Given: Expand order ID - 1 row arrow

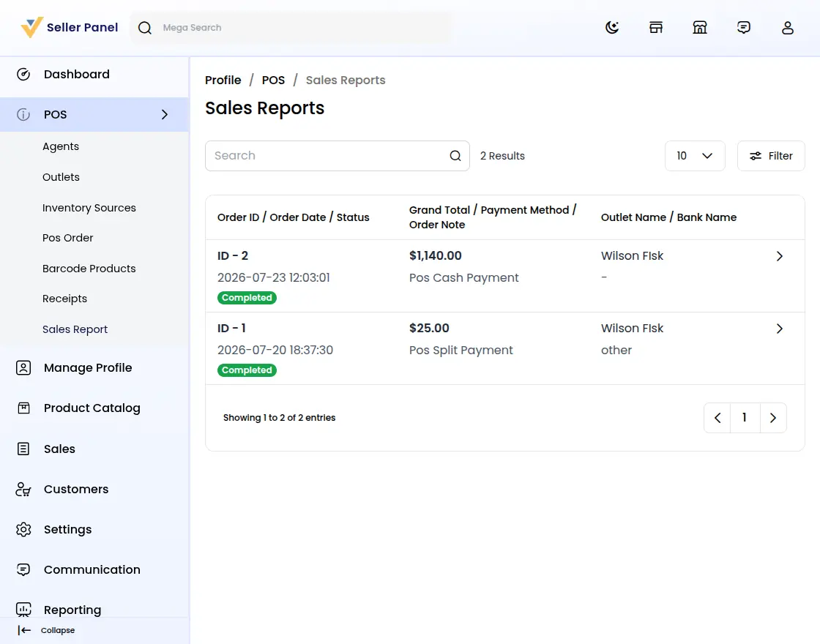Looking at the screenshot, I should point(780,329).
